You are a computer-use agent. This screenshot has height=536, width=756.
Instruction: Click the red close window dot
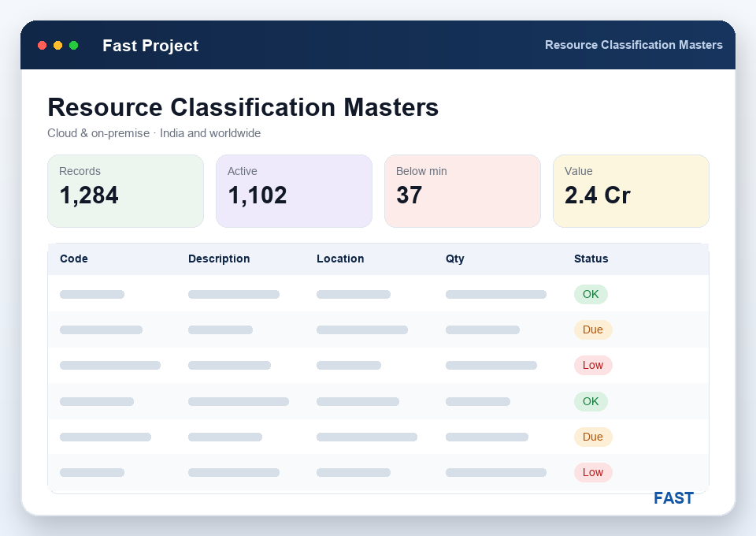(42, 46)
